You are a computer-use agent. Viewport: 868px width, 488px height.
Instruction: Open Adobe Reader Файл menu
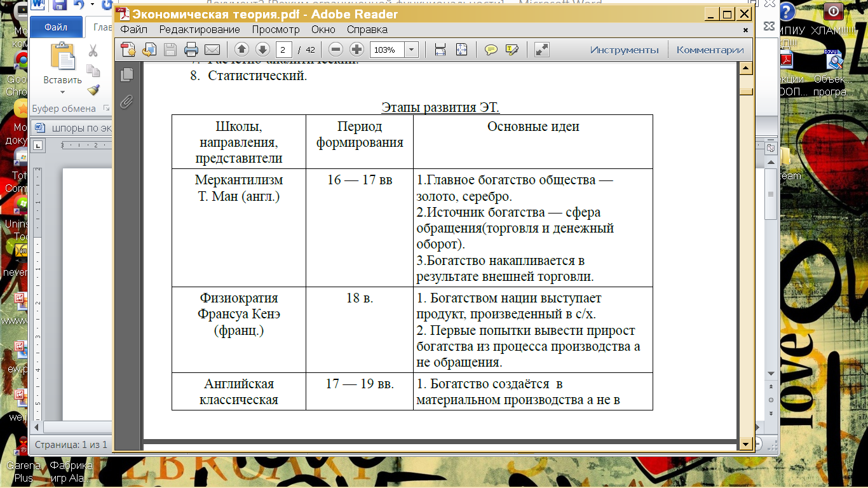[133, 30]
